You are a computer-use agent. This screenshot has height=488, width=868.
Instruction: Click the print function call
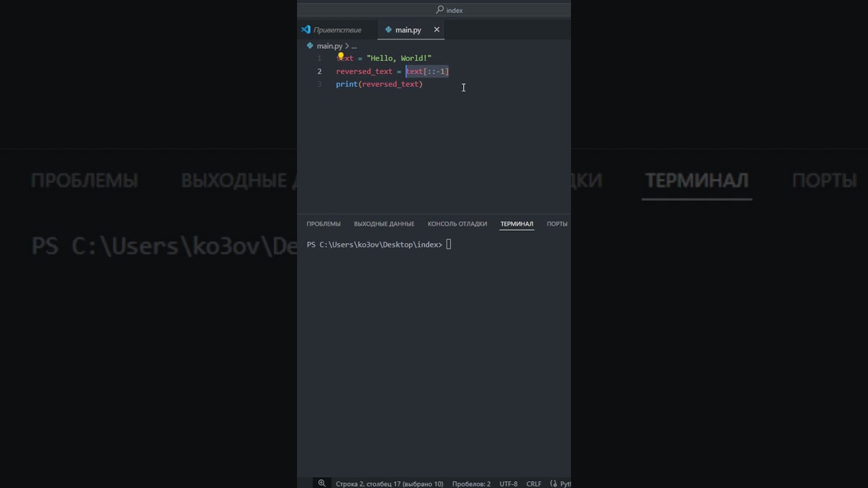point(347,84)
